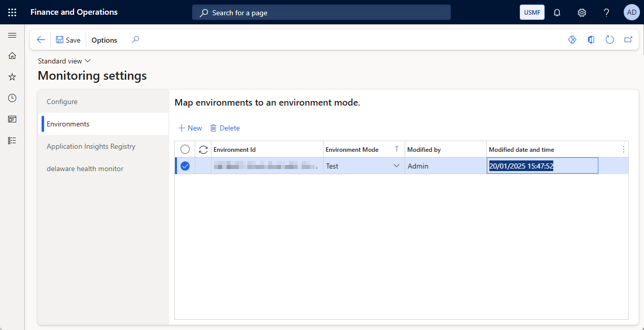Open the Help question mark

(606, 12)
